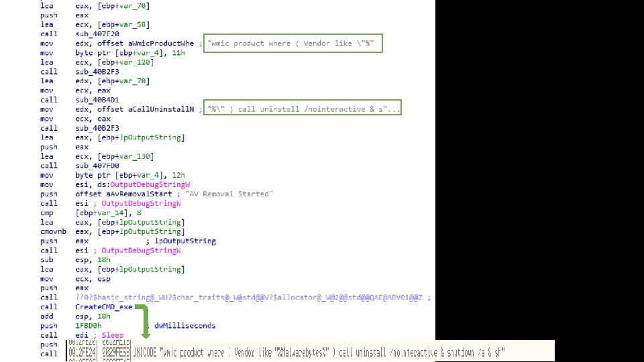Click the "AV Removal Started" comment
This screenshot has height=362, width=644.
coord(229,194)
